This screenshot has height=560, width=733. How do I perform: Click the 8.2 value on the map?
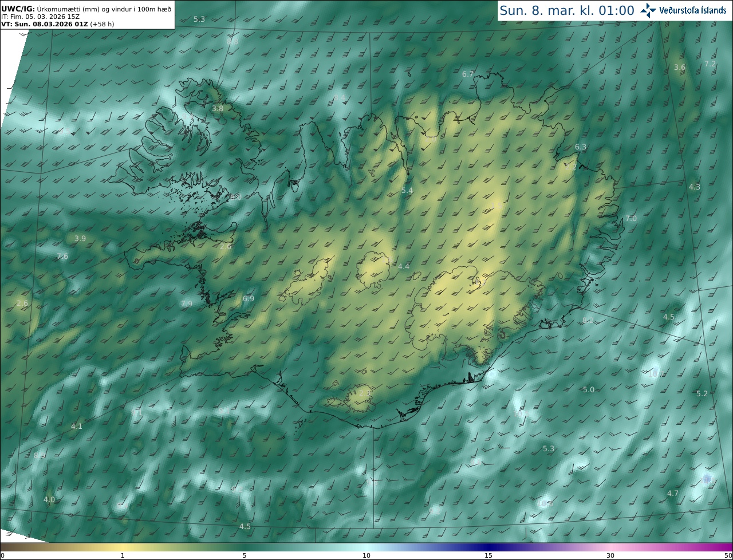[588, 320]
